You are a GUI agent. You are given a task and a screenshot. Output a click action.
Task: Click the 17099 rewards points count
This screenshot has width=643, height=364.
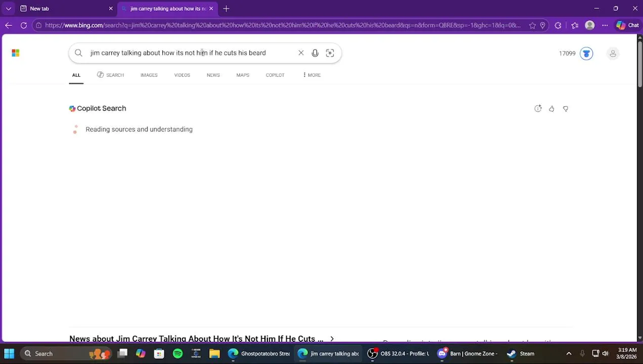pos(567,54)
